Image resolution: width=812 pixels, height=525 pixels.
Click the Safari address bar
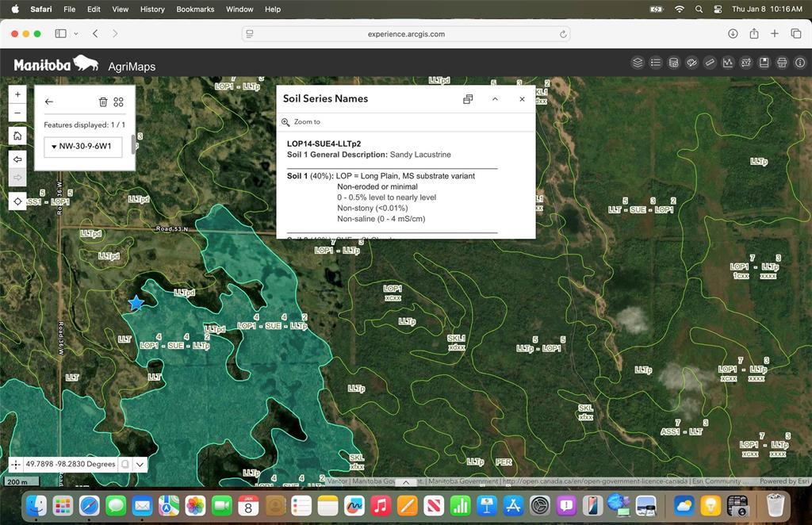point(406,34)
